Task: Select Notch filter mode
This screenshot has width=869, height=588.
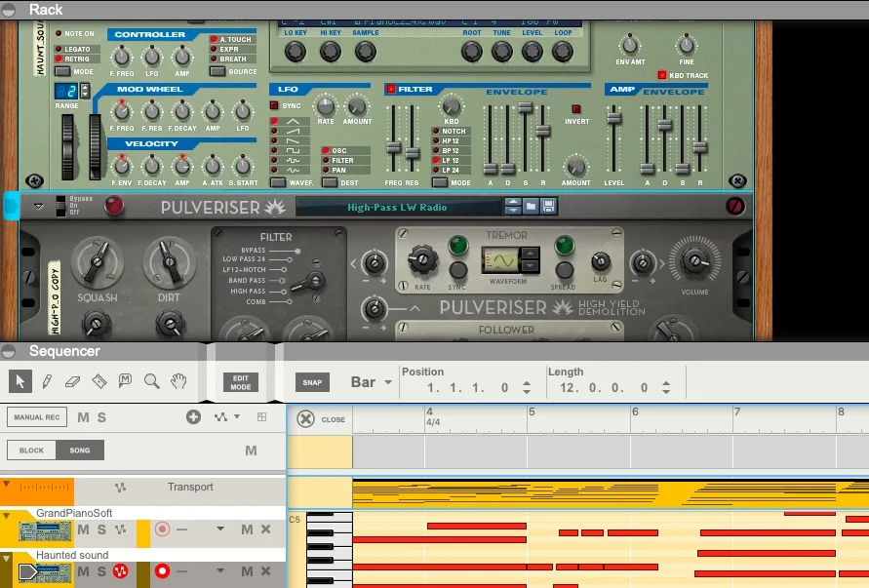Action: (x=450, y=132)
